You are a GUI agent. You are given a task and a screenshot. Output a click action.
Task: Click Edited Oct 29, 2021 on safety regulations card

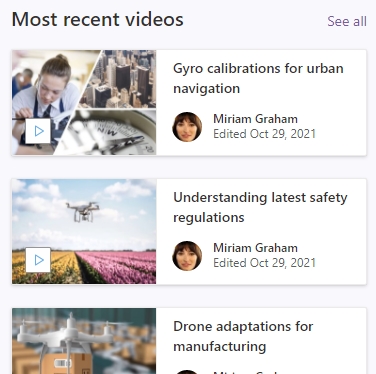point(264,263)
